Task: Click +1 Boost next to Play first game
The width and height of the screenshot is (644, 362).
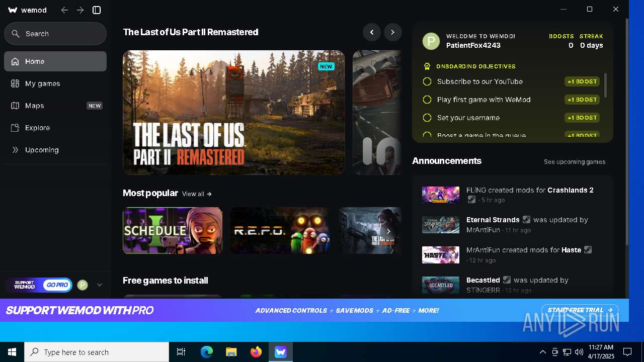Action: [x=582, y=100]
